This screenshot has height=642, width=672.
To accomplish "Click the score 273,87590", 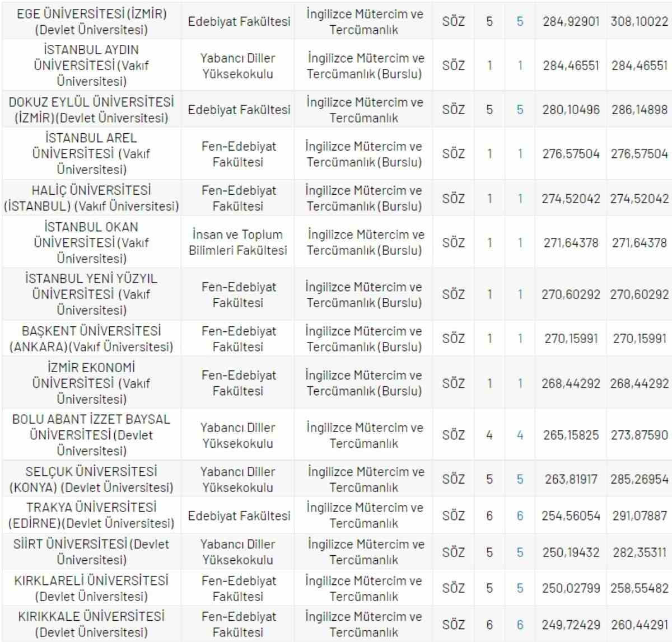I will pyautogui.click(x=640, y=435).
